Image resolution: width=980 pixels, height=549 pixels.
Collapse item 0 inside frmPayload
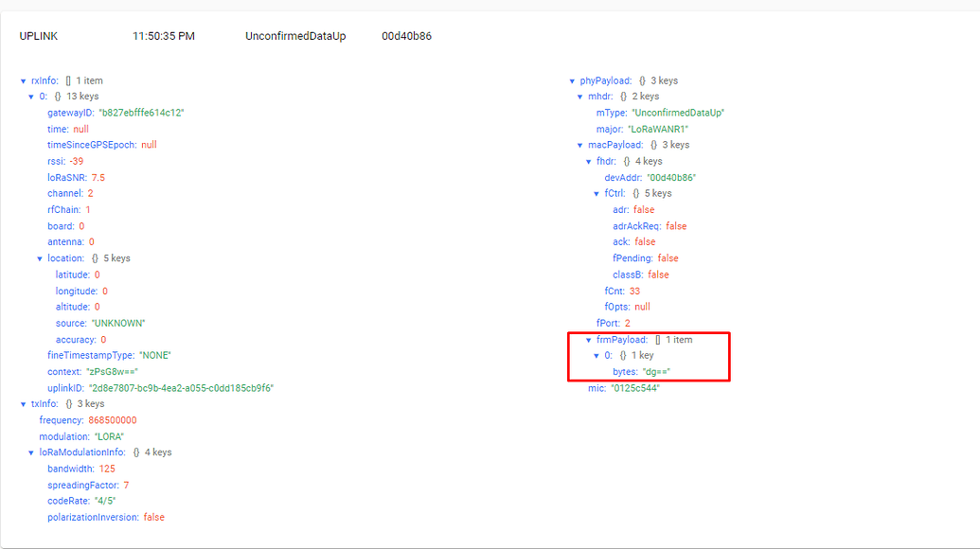[x=597, y=355]
